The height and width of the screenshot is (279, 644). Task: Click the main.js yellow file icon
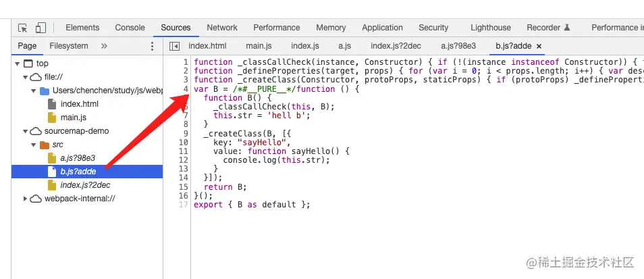click(x=52, y=118)
